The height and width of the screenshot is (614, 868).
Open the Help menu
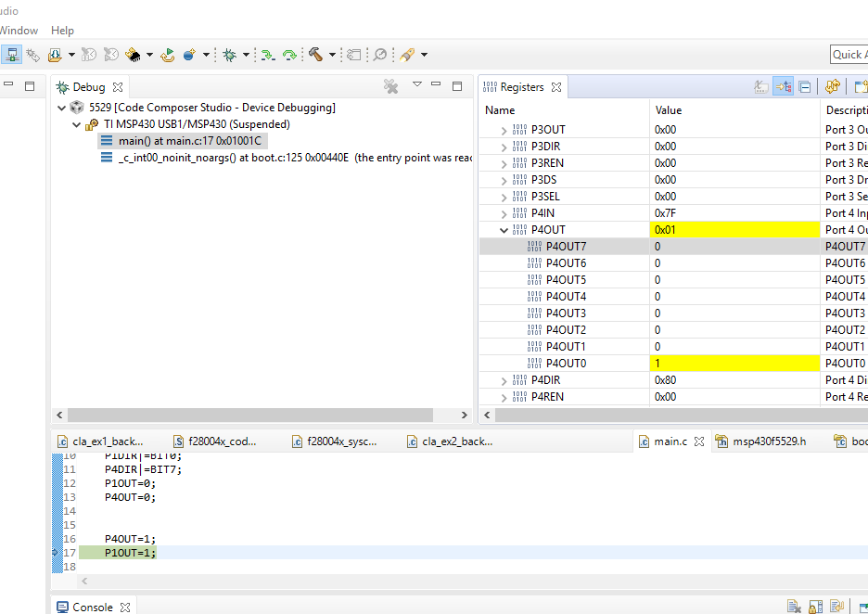[62, 31]
